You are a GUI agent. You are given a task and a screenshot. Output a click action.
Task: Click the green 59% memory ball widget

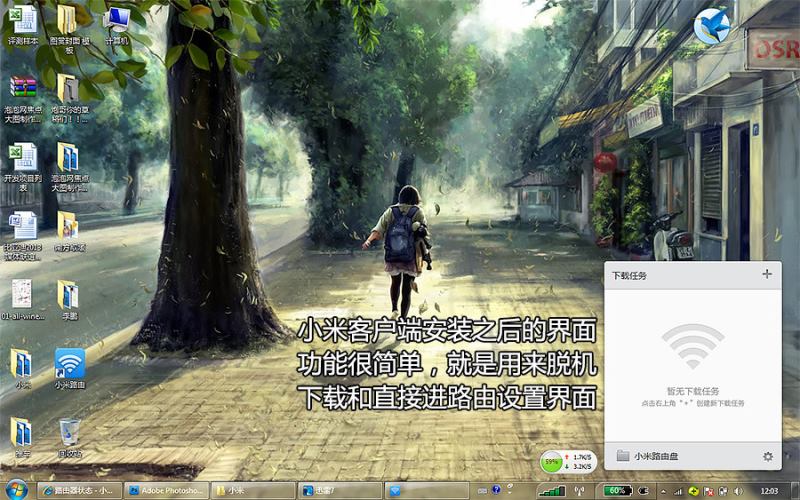(551, 462)
